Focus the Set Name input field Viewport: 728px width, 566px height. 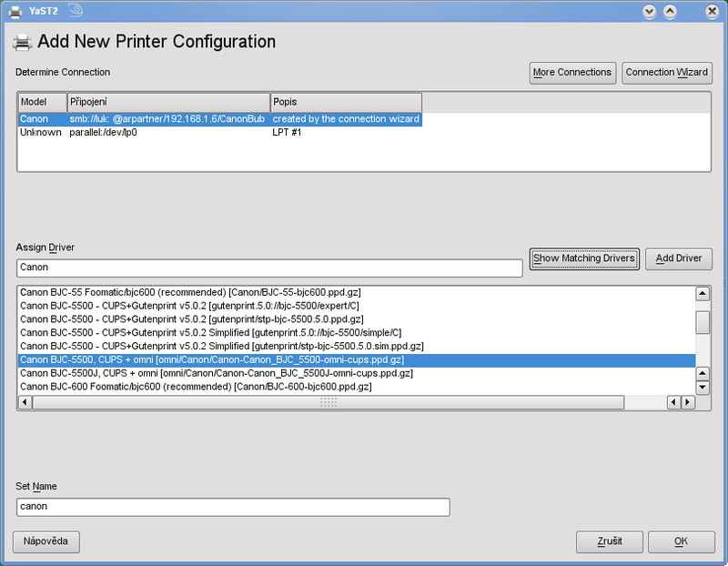233,507
